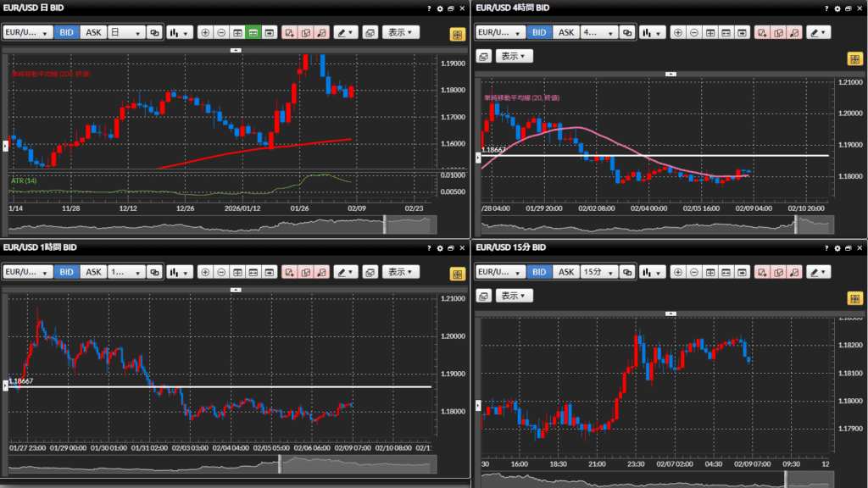This screenshot has height=488, width=868.
Task: Open the currency pair dropdown on 1-hour chart
Action: 25,273
